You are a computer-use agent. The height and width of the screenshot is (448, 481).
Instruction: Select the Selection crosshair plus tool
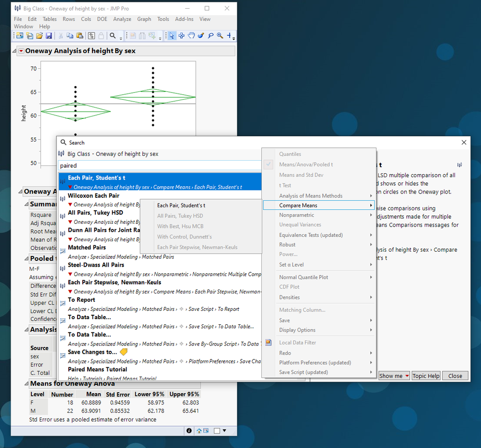pos(182,36)
